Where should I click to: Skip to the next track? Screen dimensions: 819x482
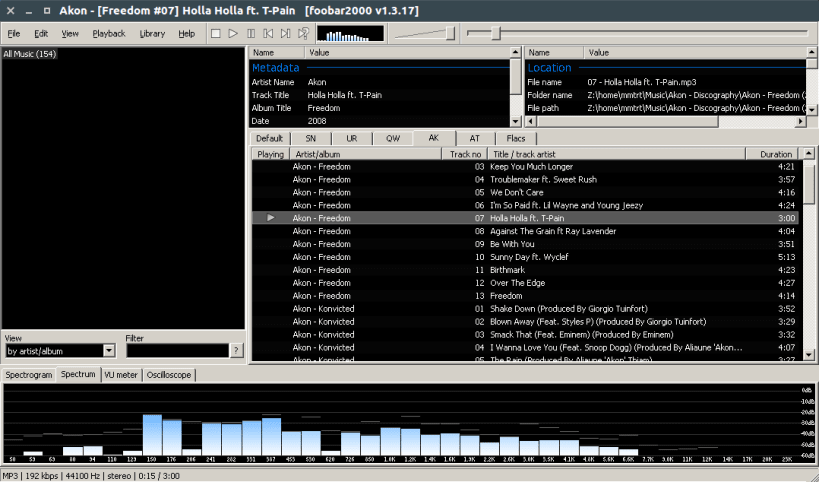[285, 33]
